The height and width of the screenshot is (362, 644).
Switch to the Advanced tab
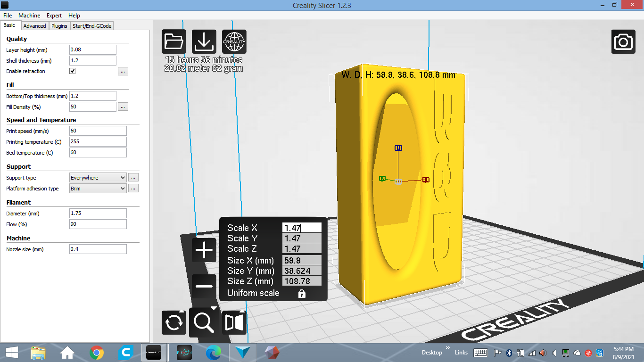pos(35,26)
